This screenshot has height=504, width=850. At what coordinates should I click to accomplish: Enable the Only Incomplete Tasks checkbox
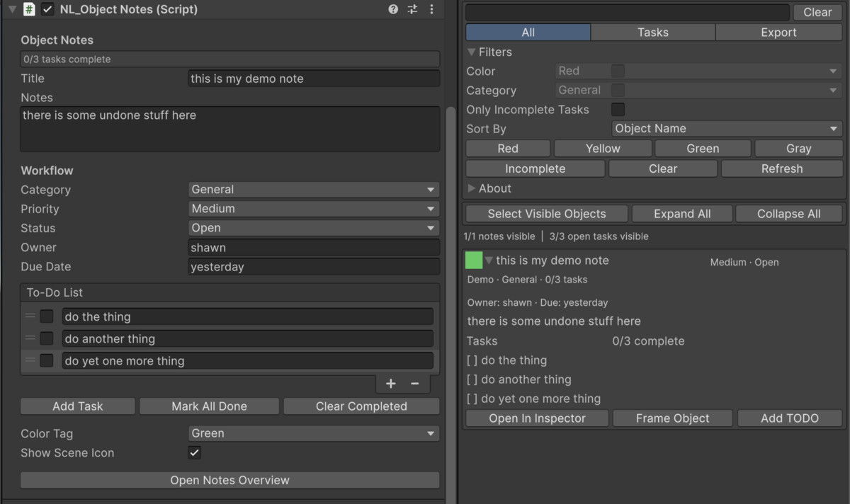tap(618, 109)
